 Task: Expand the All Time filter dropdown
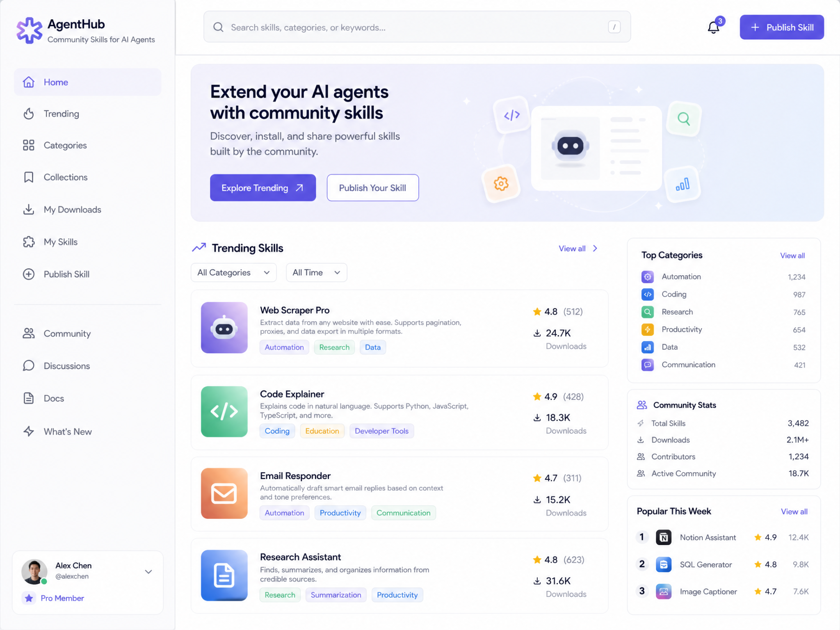316,272
